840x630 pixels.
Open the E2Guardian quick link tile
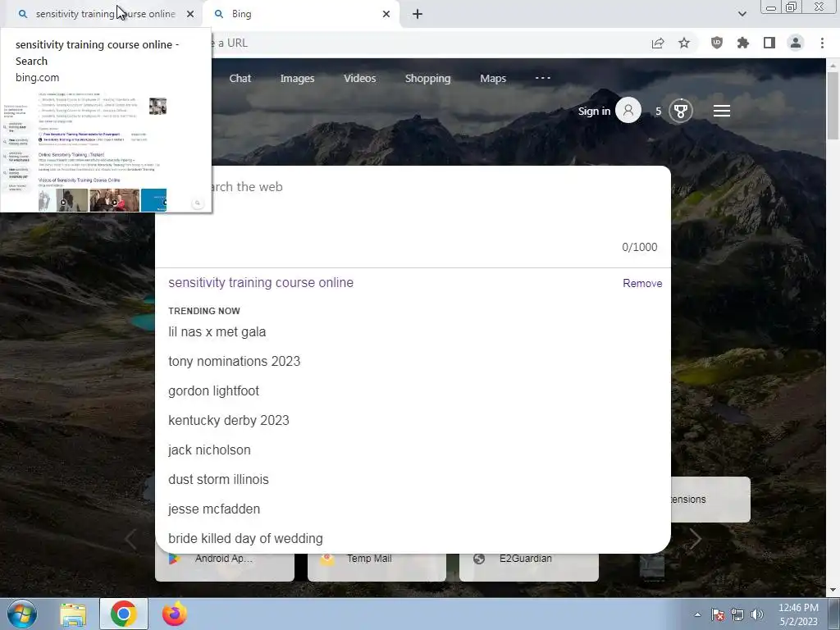coord(529,567)
